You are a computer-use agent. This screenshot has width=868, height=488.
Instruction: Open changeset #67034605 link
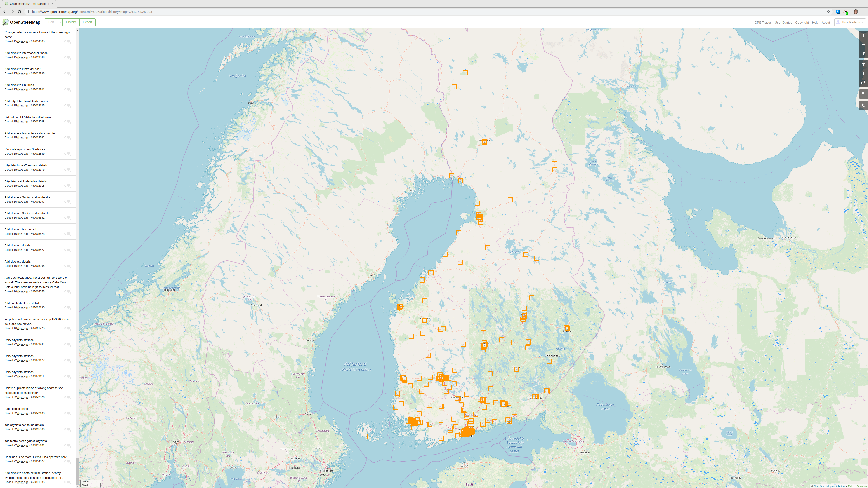(37, 41)
